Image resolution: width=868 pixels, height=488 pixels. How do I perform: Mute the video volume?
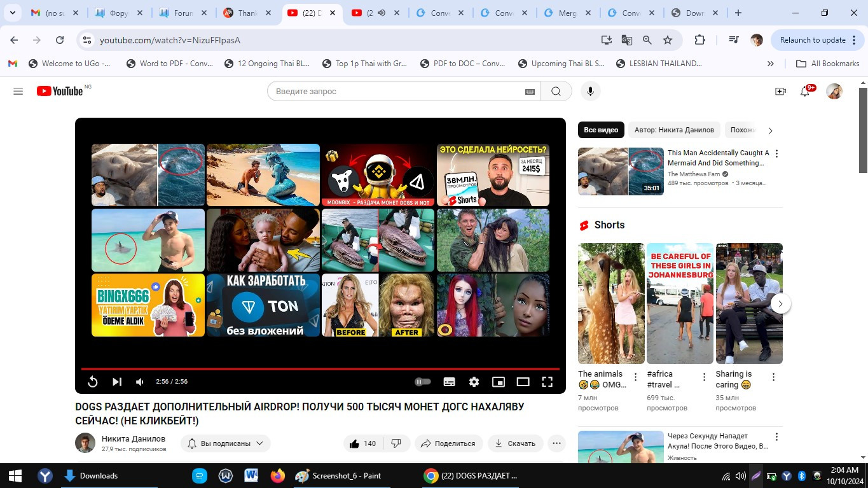click(140, 382)
